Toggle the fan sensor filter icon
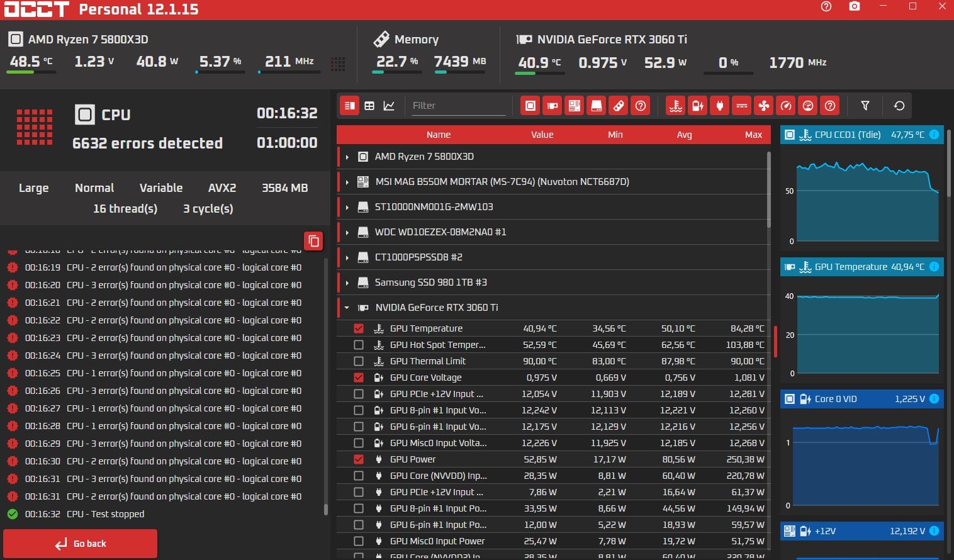The height and width of the screenshot is (560, 954). click(764, 106)
